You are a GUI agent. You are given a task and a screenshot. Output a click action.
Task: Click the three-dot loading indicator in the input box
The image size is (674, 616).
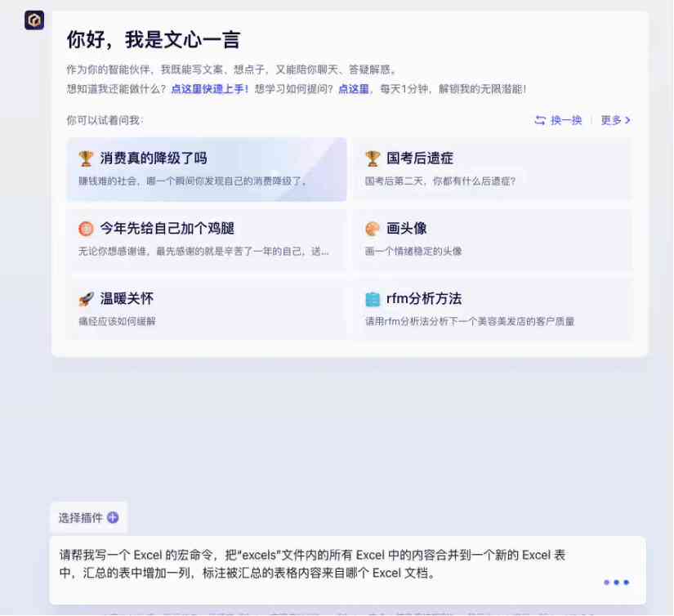click(x=616, y=583)
